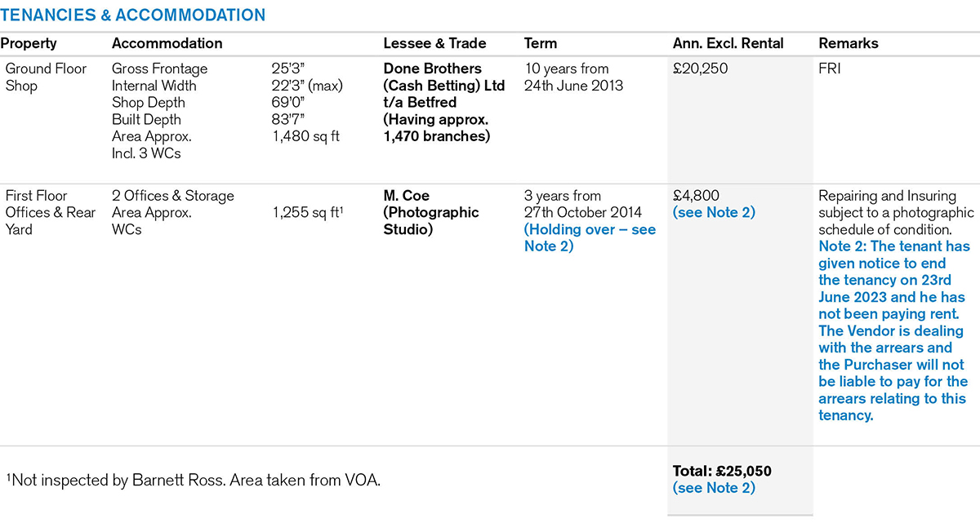Select the Total: £25,050 figure
Screen dimensions: 980x523
point(722,471)
